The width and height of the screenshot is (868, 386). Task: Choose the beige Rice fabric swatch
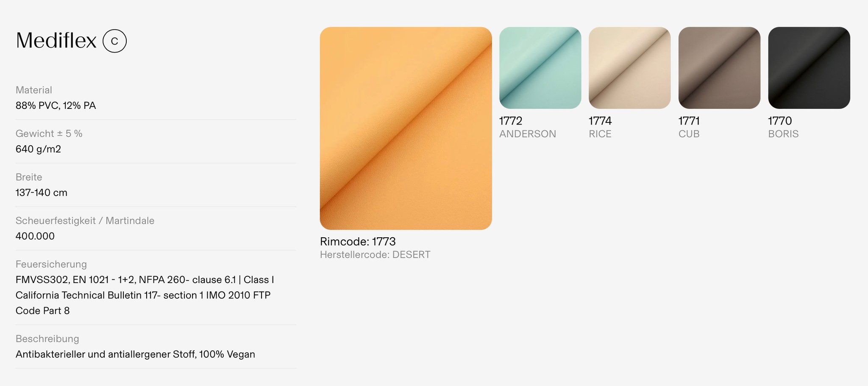(629, 68)
